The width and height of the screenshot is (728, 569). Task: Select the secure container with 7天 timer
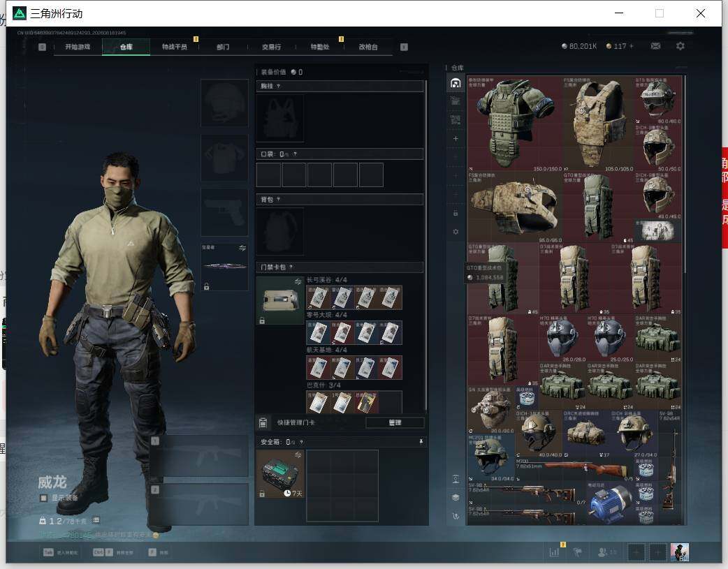pos(280,474)
